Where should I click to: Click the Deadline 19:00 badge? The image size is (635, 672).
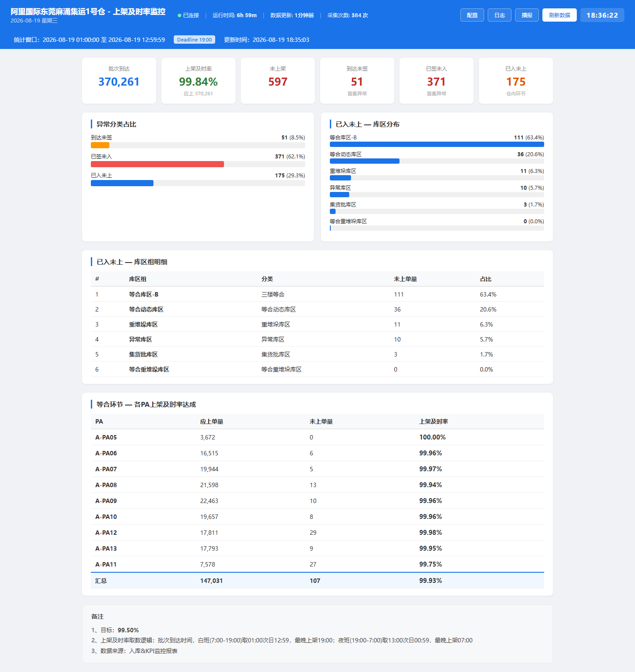coord(194,40)
